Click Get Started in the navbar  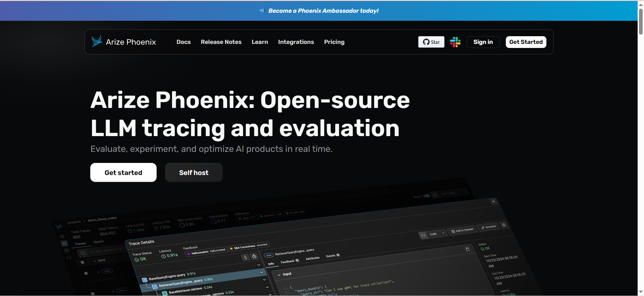[x=526, y=42]
